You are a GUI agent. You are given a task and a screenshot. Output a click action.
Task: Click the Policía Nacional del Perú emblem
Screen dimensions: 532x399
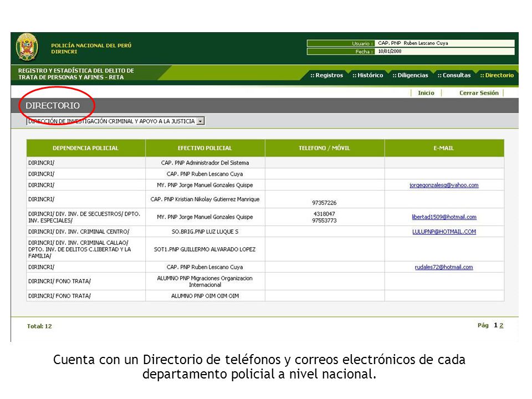27,47
